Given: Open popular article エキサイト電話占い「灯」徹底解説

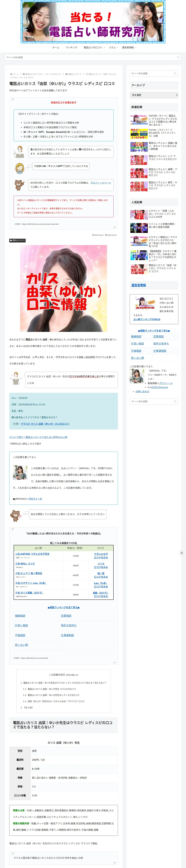Looking at the screenshot, I should click(154, 255).
